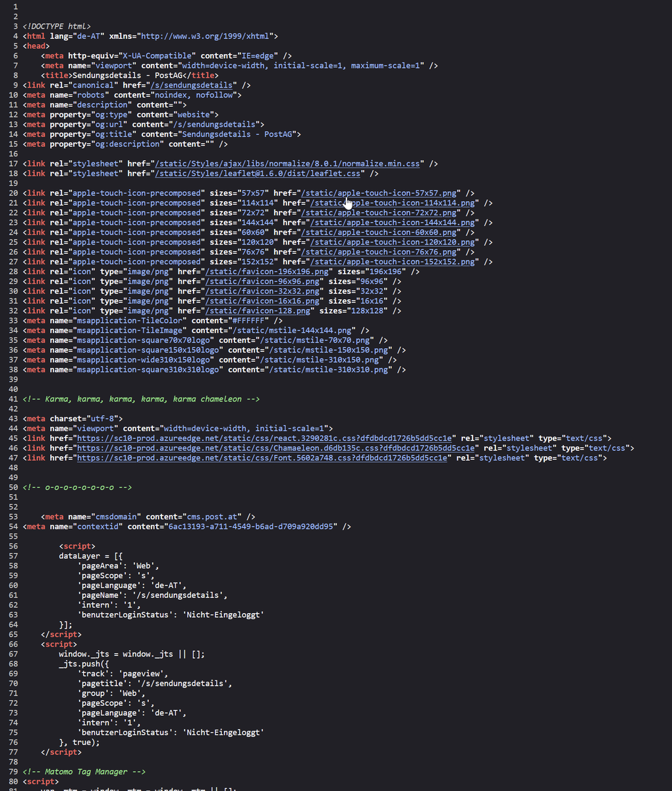Click the apple-touch-icon-57x57.png link

379,193
